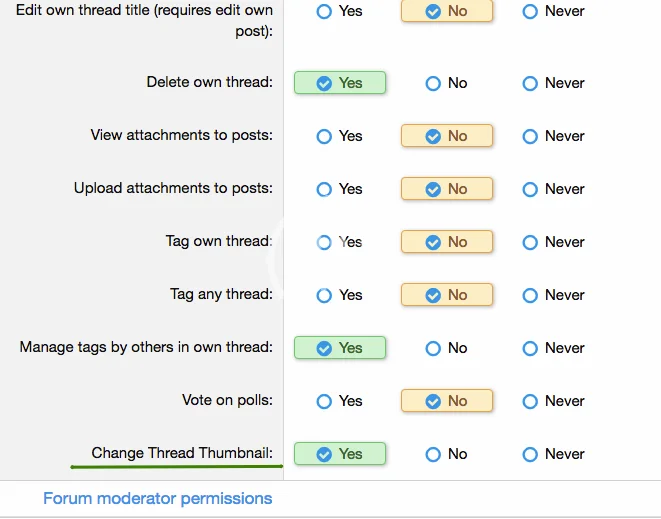Viewport: 661px width, 519px height.
Task: Choose Never for Manage tags by others
Action: coord(531,348)
